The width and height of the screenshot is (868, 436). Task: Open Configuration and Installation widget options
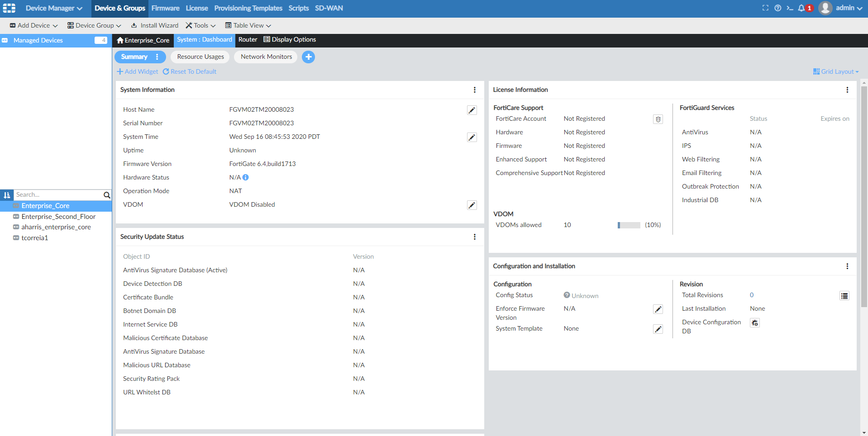(x=847, y=266)
